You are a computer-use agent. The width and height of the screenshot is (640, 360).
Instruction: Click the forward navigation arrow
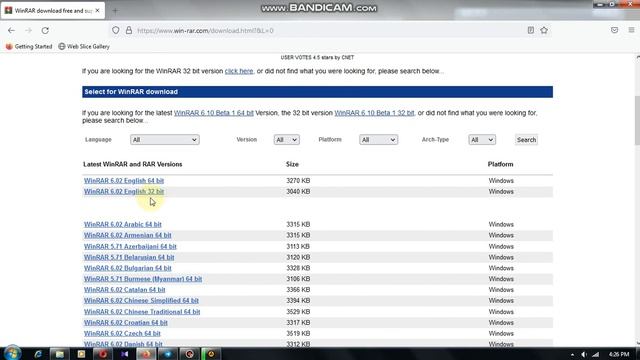pos(28,30)
